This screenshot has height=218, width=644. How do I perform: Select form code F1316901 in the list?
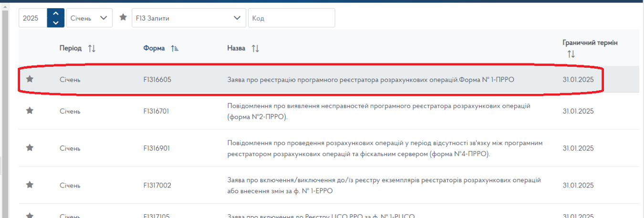click(x=156, y=148)
